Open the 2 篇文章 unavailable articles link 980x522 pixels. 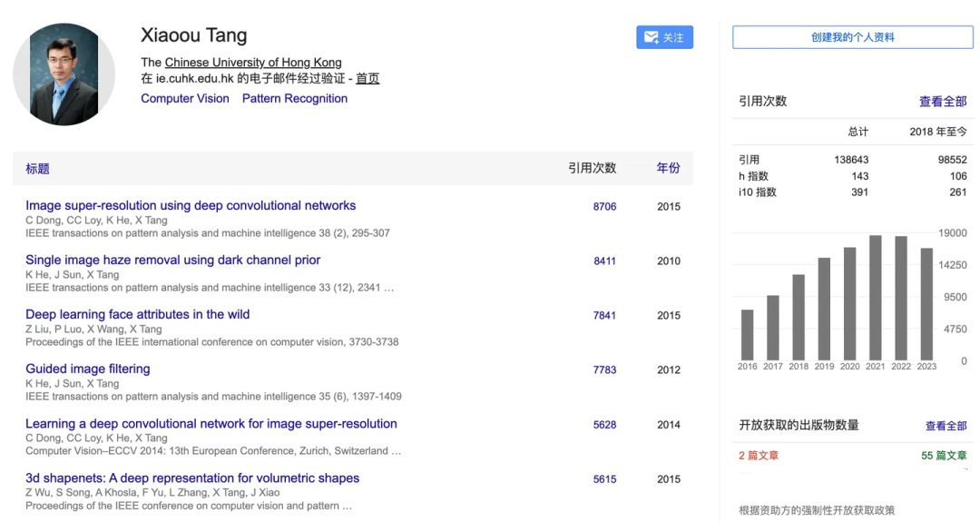[759, 455]
